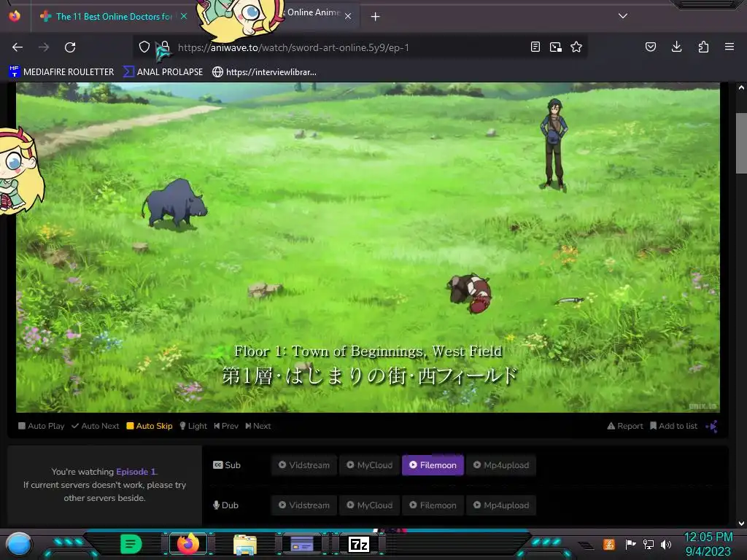Image resolution: width=747 pixels, height=560 pixels.
Task: Open the 7-Zip taskbar icon
Action: click(x=359, y=544)
